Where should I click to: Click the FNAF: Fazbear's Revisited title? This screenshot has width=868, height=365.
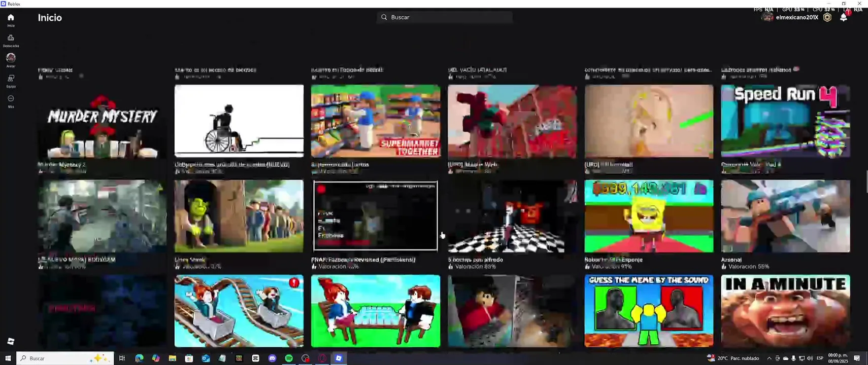coord(363,260)
